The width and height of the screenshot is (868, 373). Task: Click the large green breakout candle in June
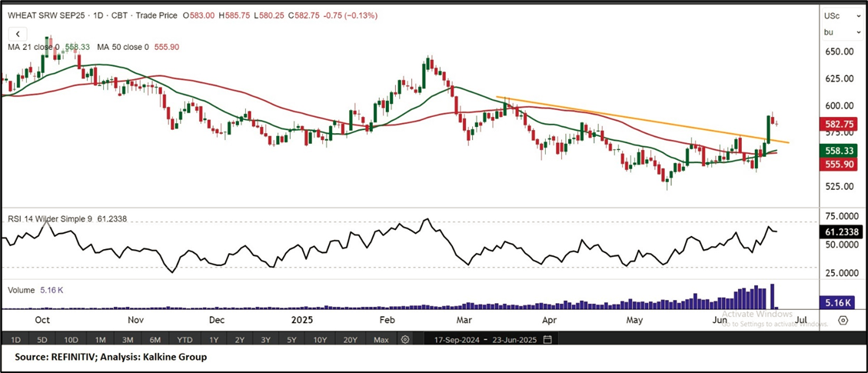(769, 128)
